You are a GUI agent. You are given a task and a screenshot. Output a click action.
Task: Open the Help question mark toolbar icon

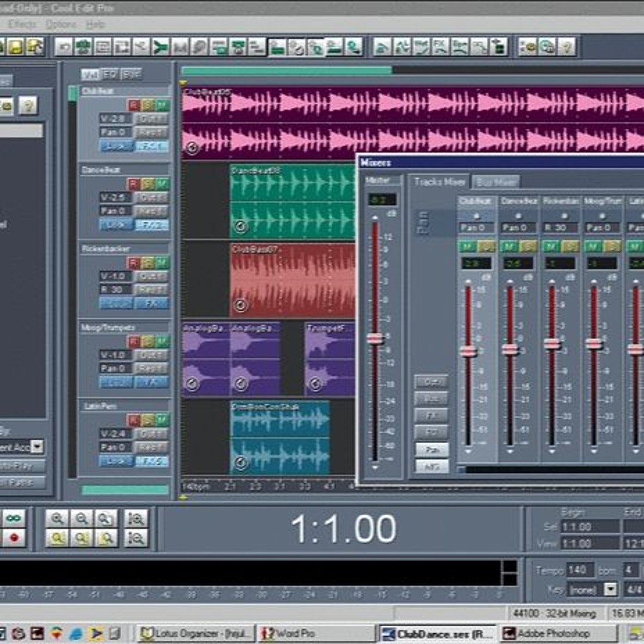tap(566, 47)
